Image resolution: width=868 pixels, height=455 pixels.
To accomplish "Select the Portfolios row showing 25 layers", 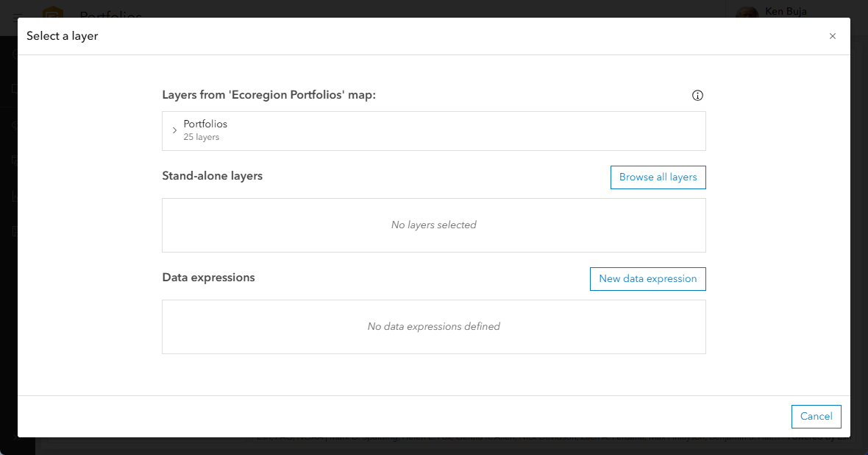I will (433, 130).
